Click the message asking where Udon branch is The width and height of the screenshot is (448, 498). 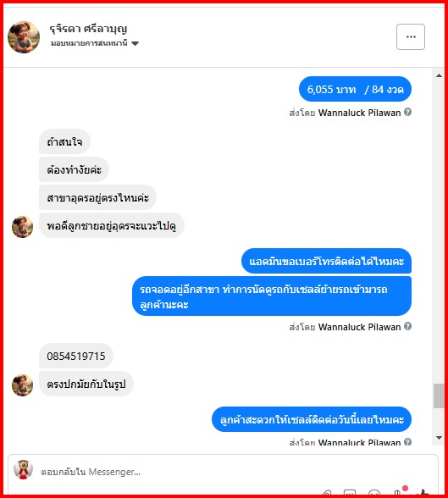(x=97, y=197)
